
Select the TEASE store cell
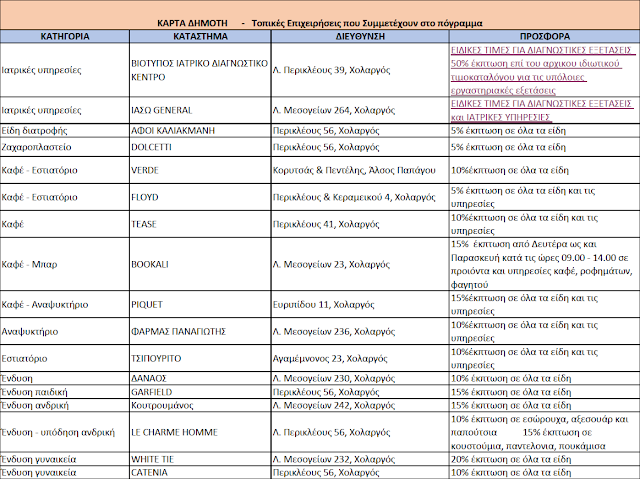point(200,224)
